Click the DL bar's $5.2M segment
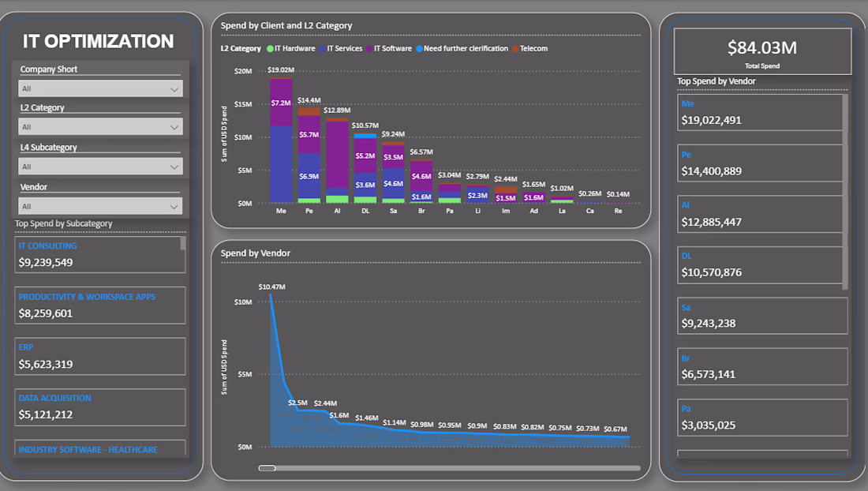The image size is (868, 491). pyautogui.click(x=365, y=156)
